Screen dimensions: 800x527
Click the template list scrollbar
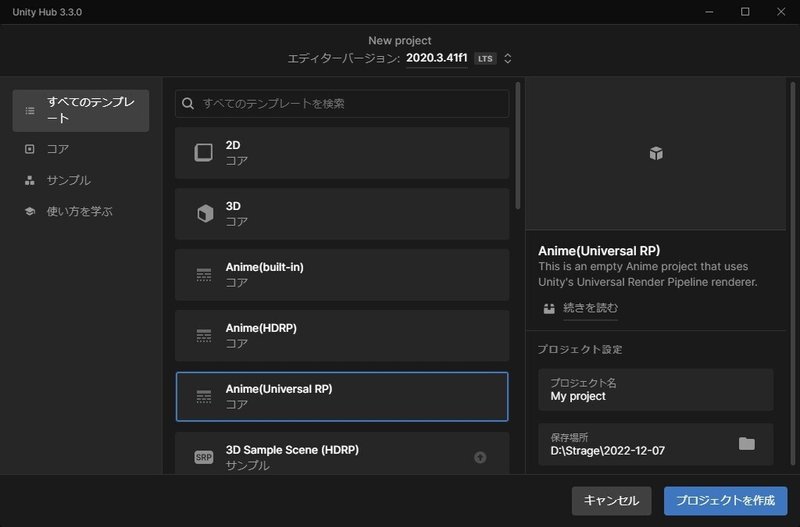click(518, 145)
